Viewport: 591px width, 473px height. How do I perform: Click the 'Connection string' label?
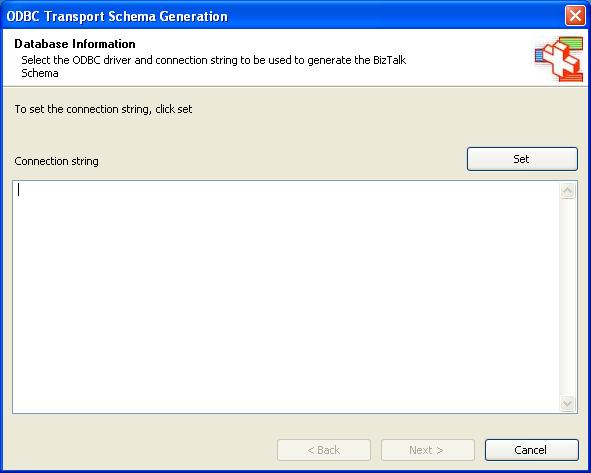[57, 161]
